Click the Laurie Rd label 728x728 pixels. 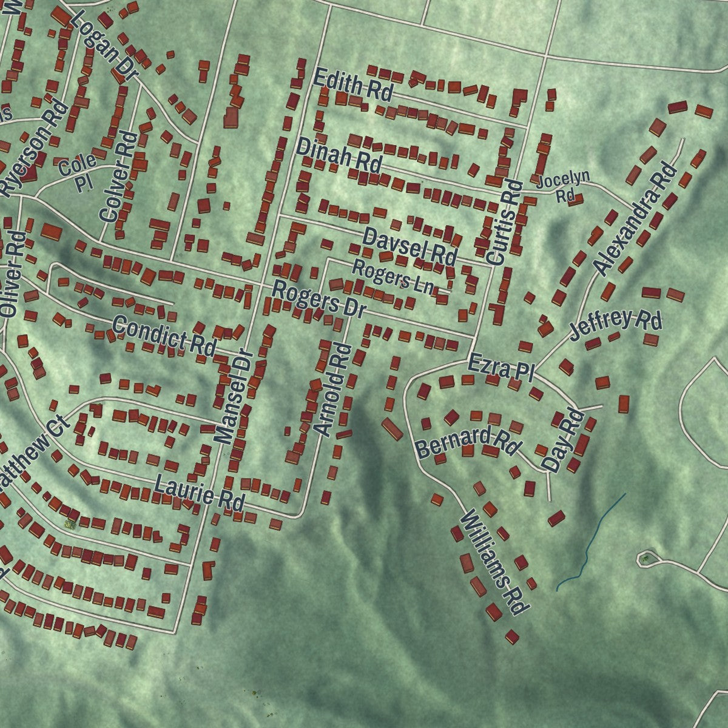click(x=199, y=493)
